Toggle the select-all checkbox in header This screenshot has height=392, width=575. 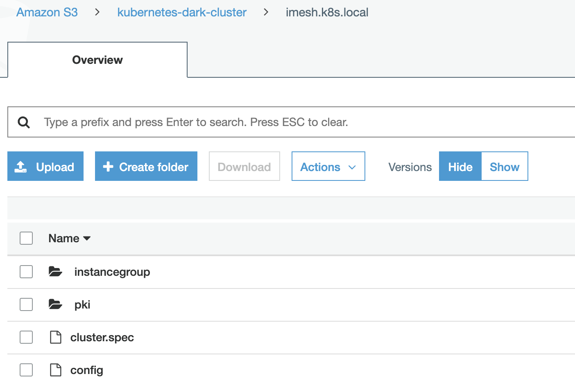26,238
